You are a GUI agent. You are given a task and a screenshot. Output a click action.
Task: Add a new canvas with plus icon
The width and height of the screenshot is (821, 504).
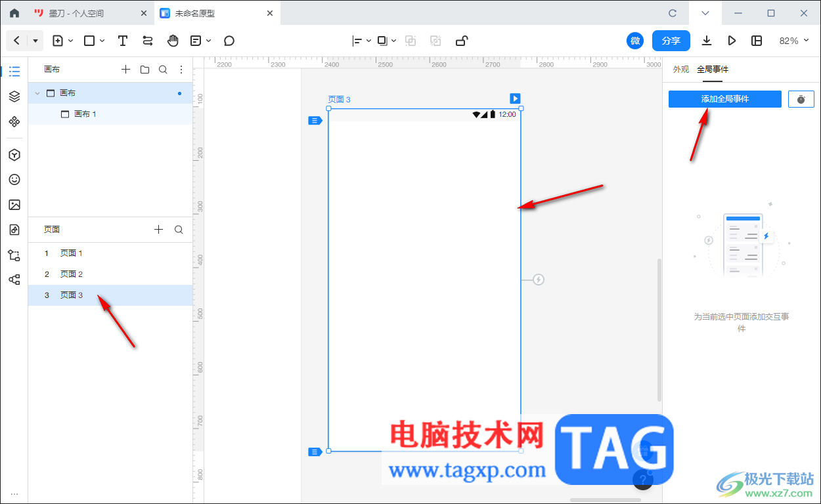126,70
